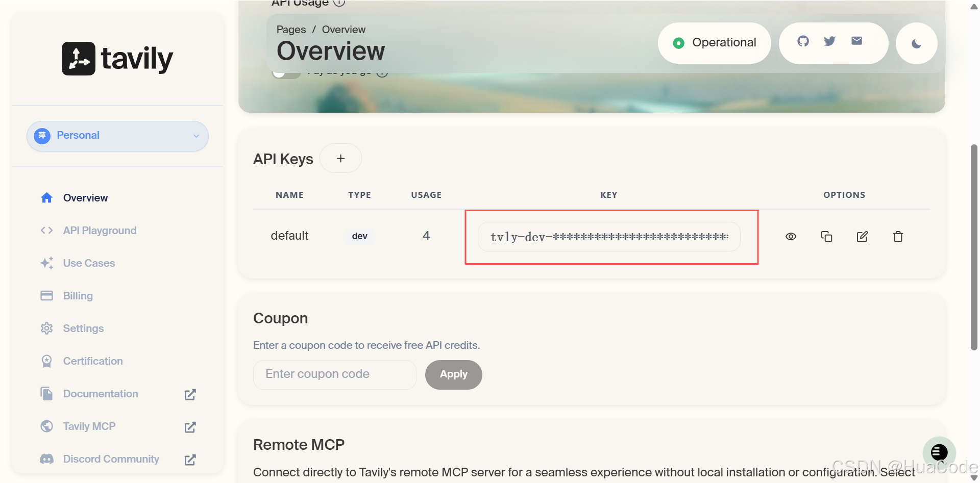Click the Overview breadcrumb text

tap(344, 30)
